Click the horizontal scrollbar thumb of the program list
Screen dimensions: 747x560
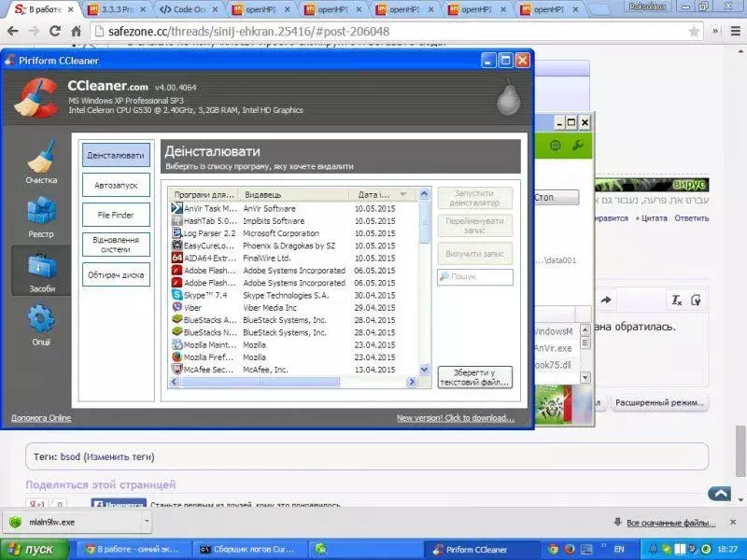(x=261, y=382)
